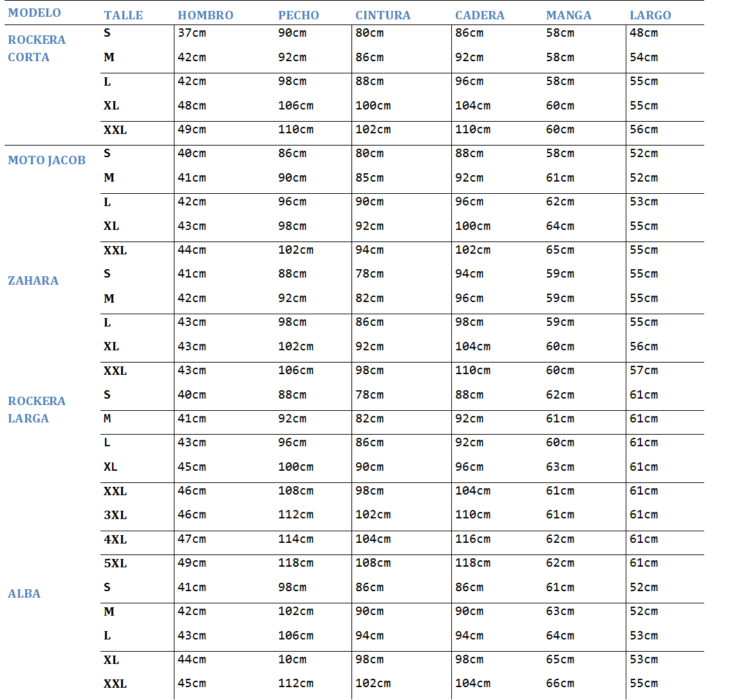Click the 37cm shoulder measurement cell

click(192, 33)
